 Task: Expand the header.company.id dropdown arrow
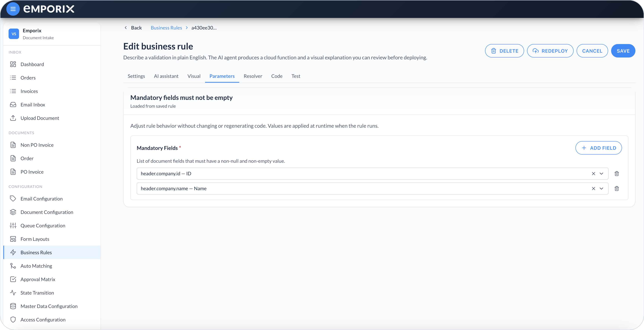point(601,174)
